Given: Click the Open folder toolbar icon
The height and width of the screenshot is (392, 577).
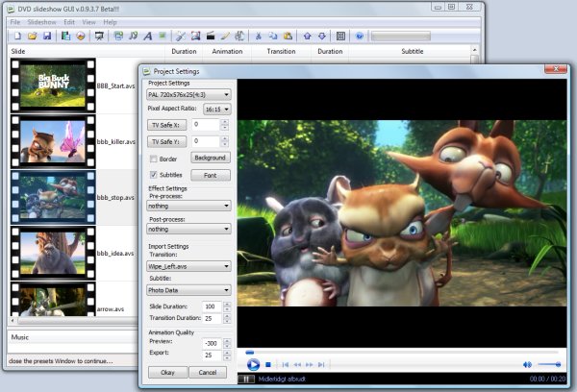Looking at the screenshot, I should (32, 37).
